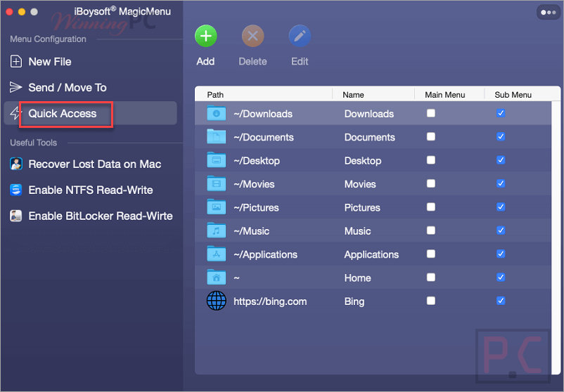This screenshot has height=392, width=564.
Task: Click the Add label button
Action: (206, 61)
